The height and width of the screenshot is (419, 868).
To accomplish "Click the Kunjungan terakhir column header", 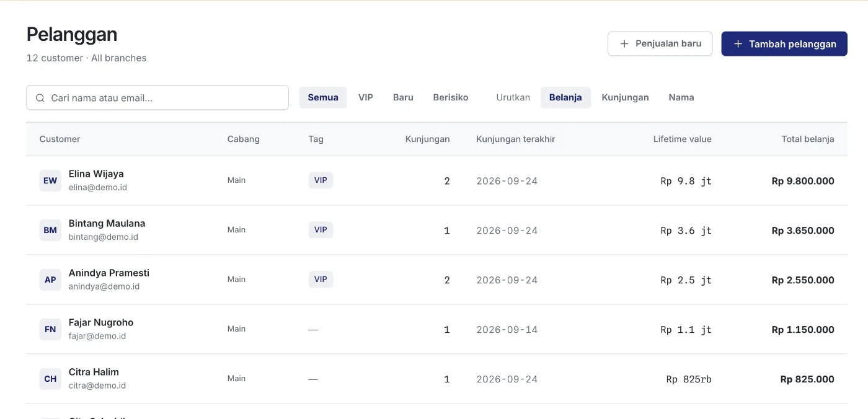I will [x=516, y=139].
